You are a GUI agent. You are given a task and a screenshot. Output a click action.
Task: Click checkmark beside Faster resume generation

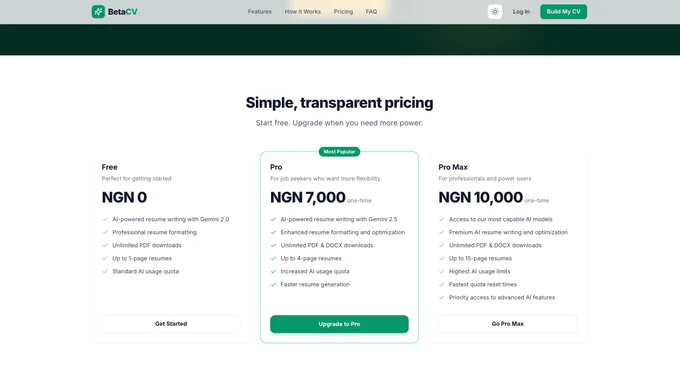(273, 285)
